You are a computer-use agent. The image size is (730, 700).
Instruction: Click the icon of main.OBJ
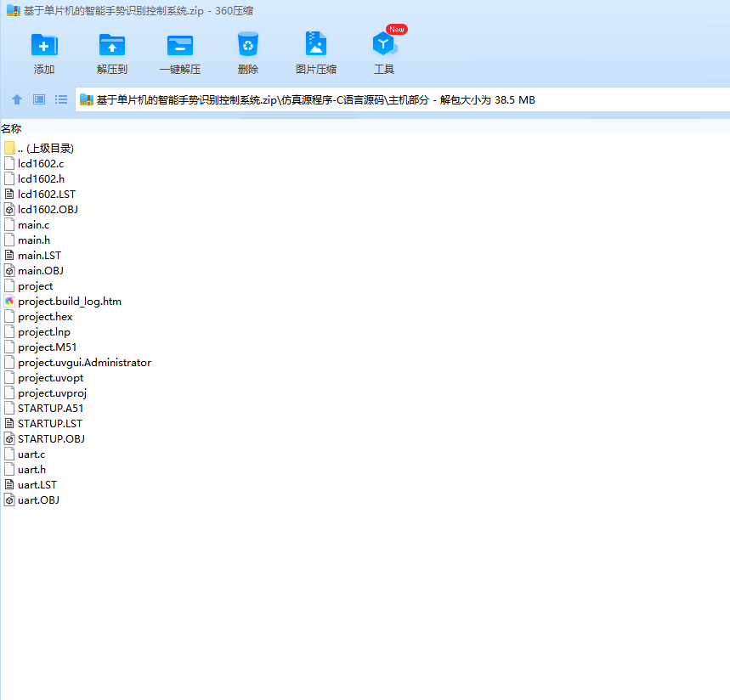pos(9,271)
